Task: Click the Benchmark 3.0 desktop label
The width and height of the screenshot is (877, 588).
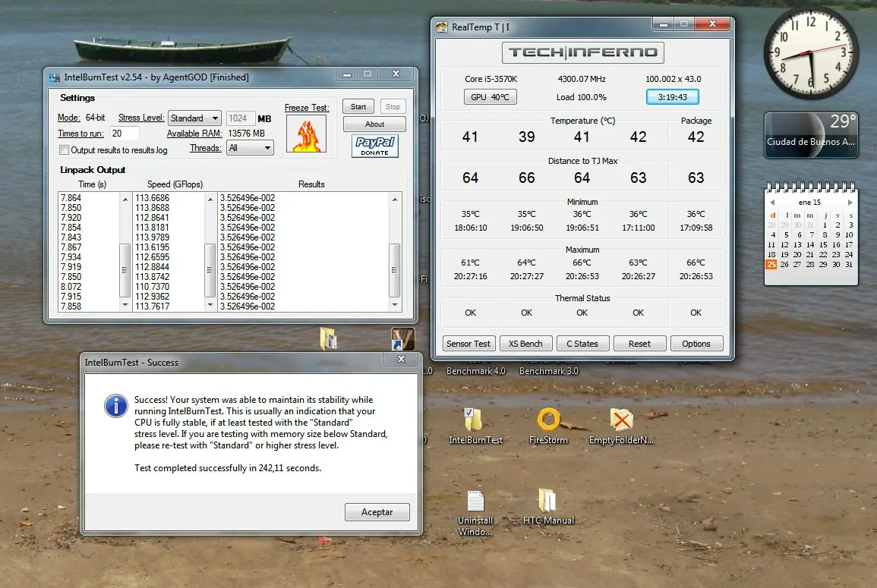Action: pyautogui.click(x=549, y=371)
